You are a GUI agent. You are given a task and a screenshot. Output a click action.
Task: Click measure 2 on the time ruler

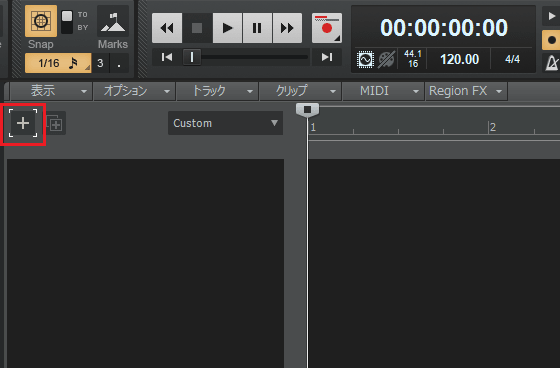(x=493, y=127)
